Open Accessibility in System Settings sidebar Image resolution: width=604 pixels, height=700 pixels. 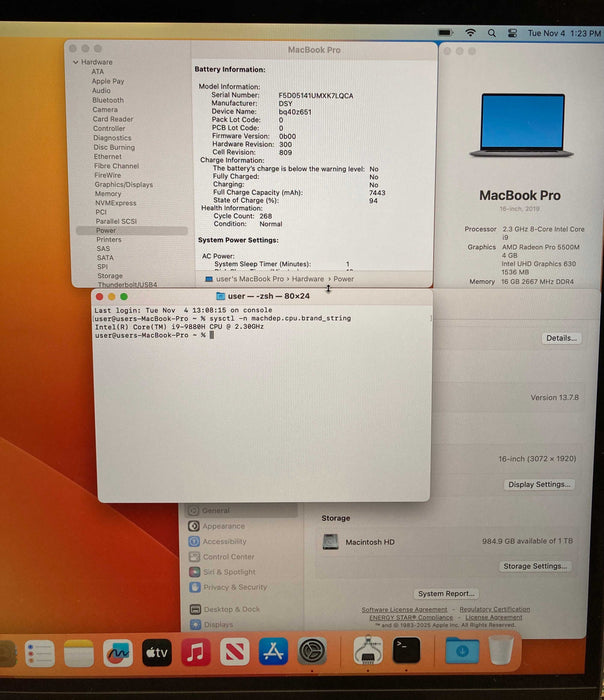[x=218, y=542]
